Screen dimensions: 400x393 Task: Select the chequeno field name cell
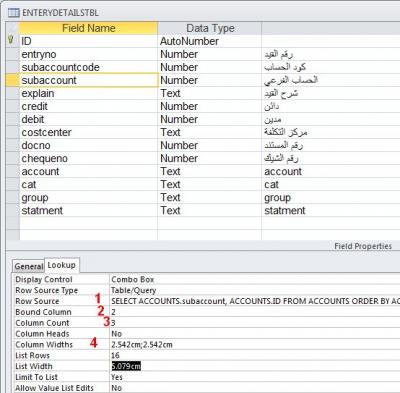88,158
